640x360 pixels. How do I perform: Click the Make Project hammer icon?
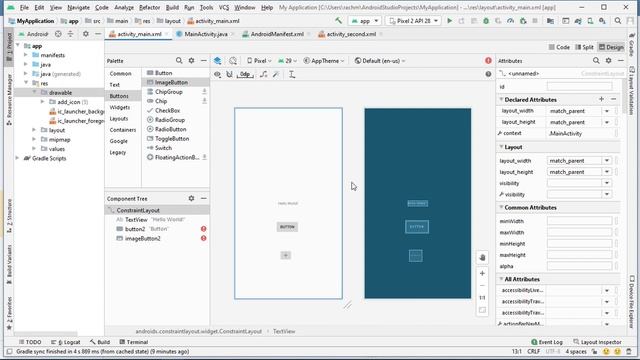pos(338,21)
